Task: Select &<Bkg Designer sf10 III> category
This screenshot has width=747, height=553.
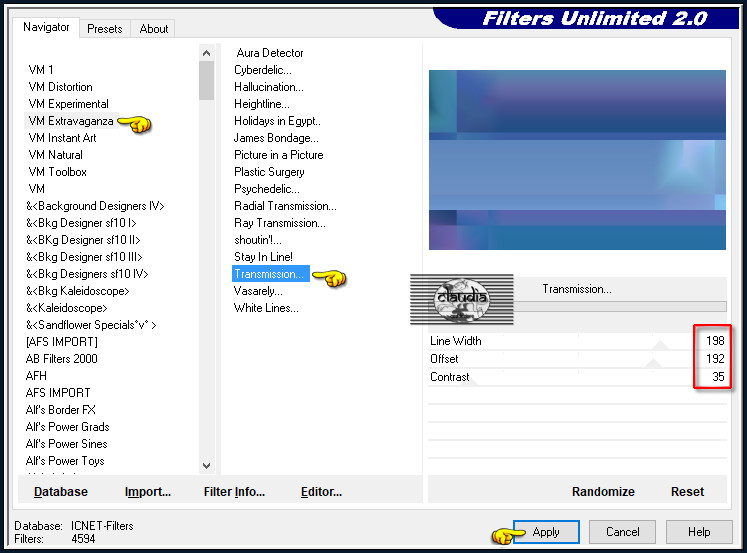Action: pyautogui.click(x=84, y=257)
